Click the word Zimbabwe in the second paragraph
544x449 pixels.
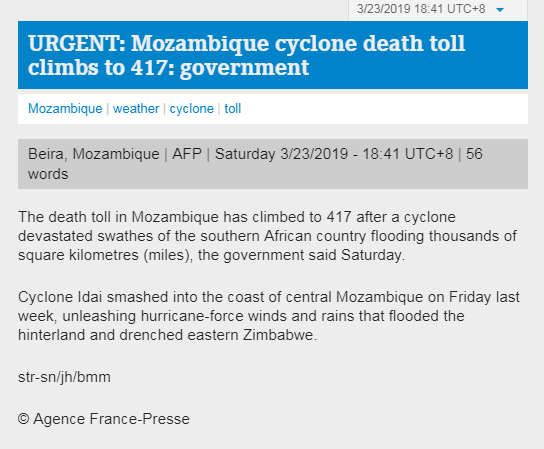280,335
